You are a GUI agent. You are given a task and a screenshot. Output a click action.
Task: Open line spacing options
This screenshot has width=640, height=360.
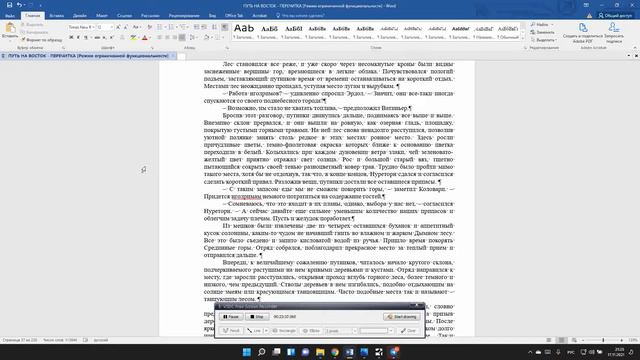[x=193, y=38]
